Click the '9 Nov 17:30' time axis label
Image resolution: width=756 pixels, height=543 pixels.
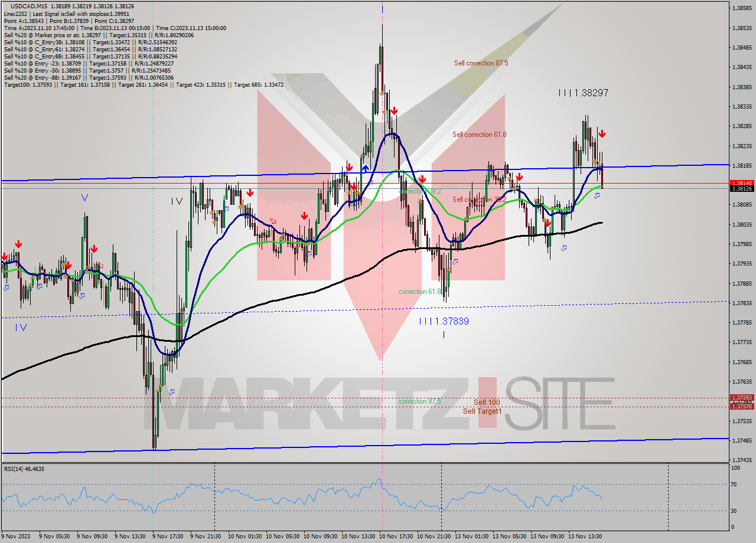pyautogui.click(x=168, y=537)
